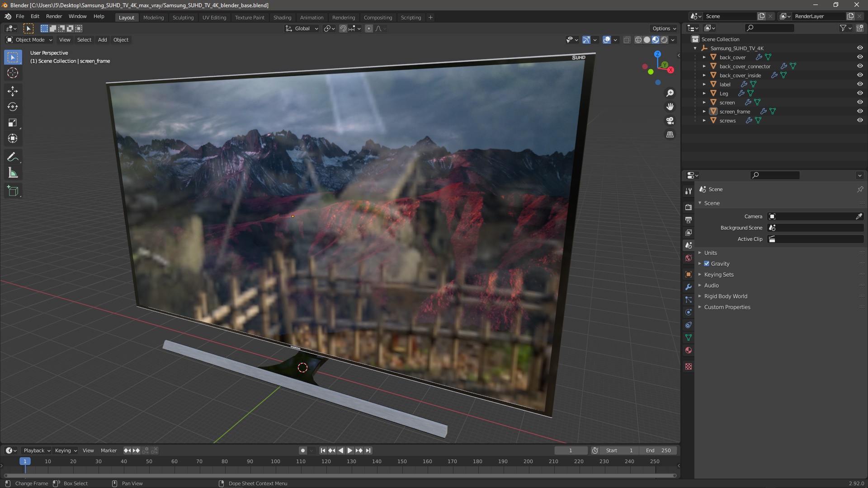Open the File menu

[20, 16]
